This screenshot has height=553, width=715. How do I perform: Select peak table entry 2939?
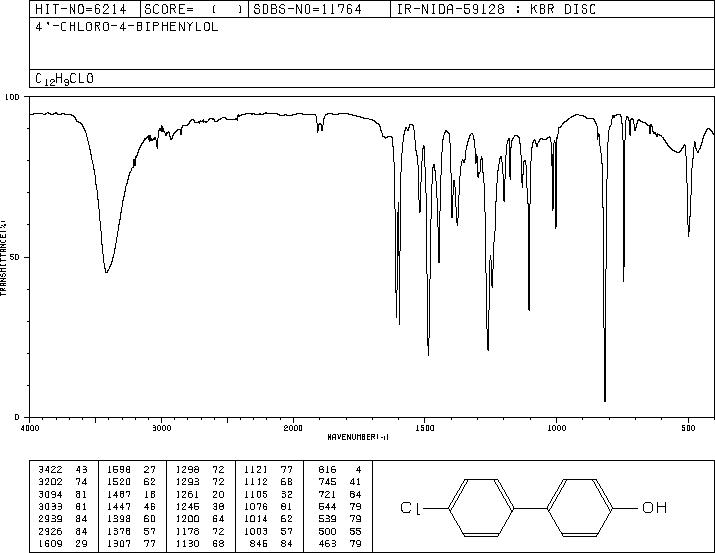click(x=50, y=519)
